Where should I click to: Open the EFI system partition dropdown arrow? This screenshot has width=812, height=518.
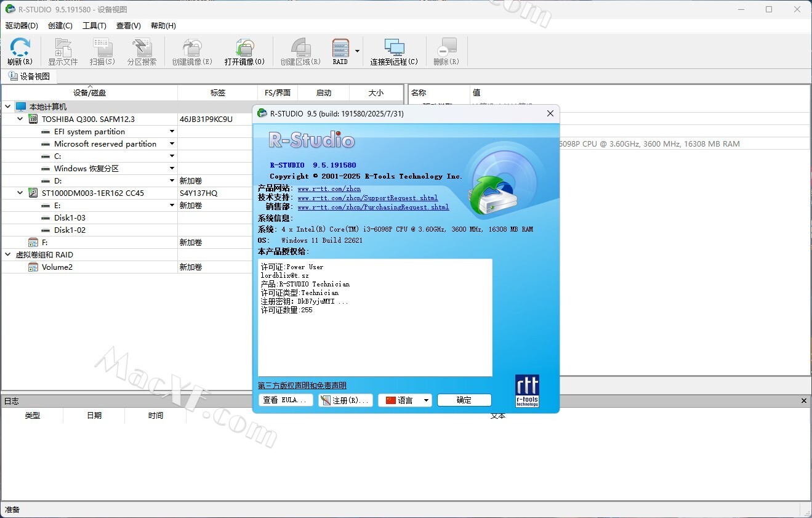(172, 131)
